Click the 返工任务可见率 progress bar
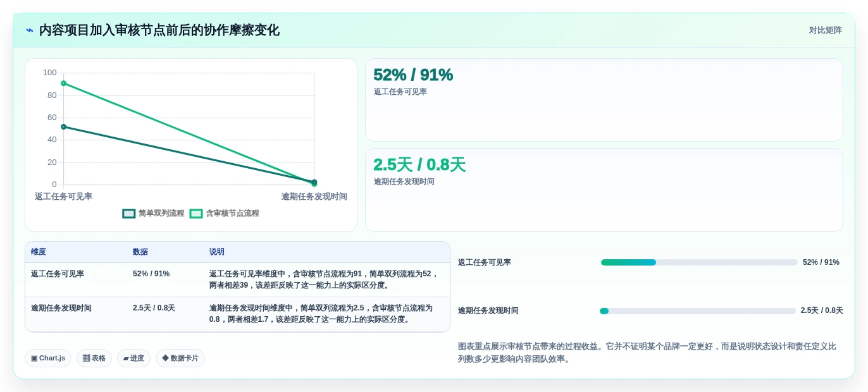The height and width of the screenshot is (392, 868). point(699,262)
